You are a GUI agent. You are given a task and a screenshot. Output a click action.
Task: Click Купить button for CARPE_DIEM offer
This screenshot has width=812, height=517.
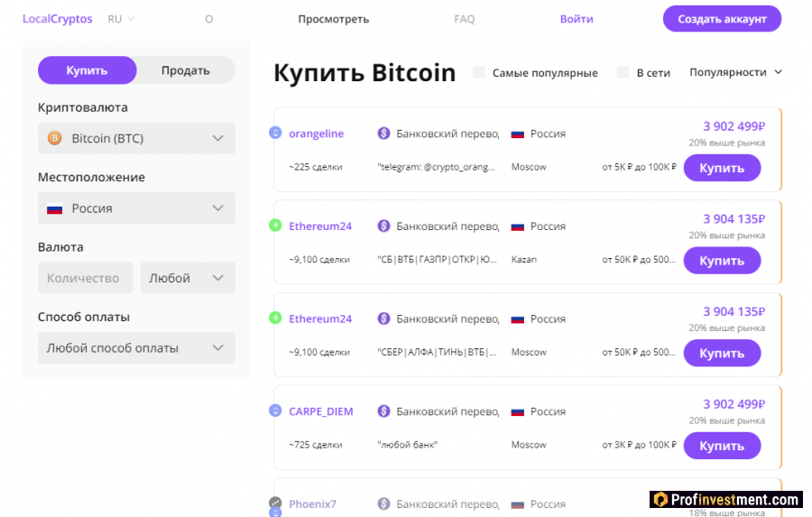pyautogui.click(x=722, y=446)
